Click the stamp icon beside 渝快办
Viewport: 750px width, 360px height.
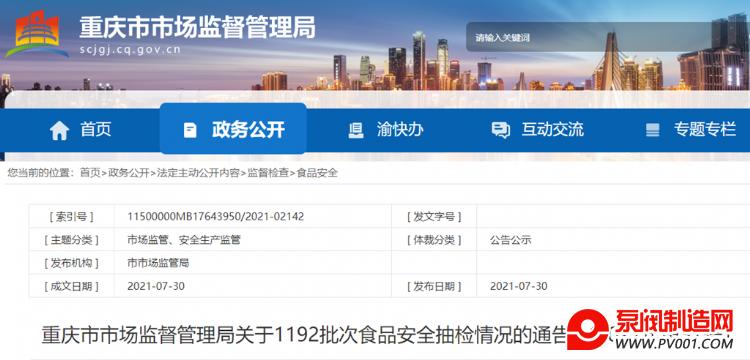tap(355, 131)
